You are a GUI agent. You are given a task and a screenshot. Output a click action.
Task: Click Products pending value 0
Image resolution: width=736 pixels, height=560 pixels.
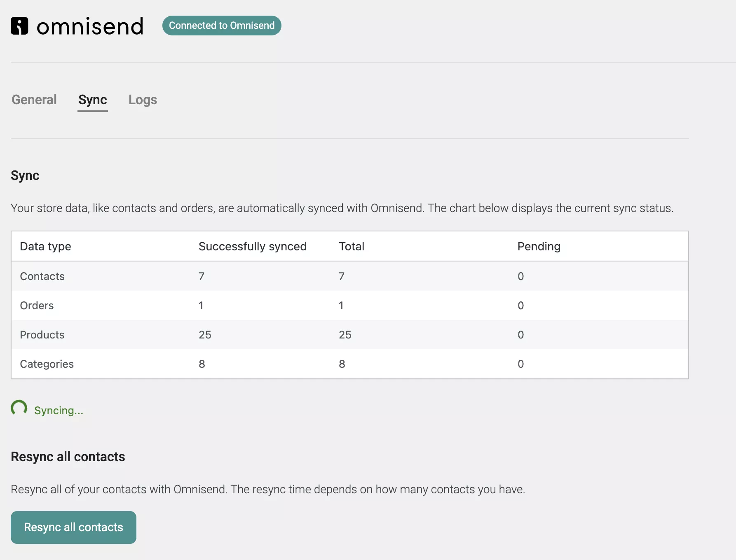click(521, 335)
